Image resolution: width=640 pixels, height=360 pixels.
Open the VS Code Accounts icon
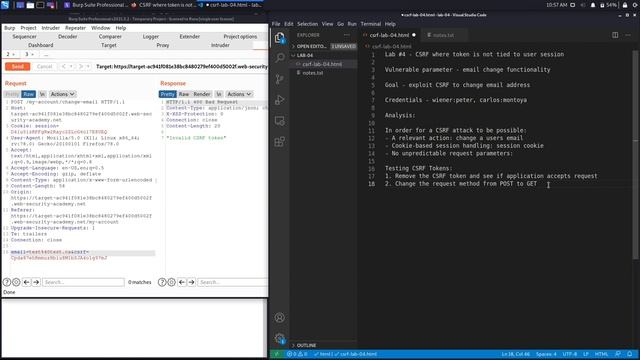(x=280, y=317)
